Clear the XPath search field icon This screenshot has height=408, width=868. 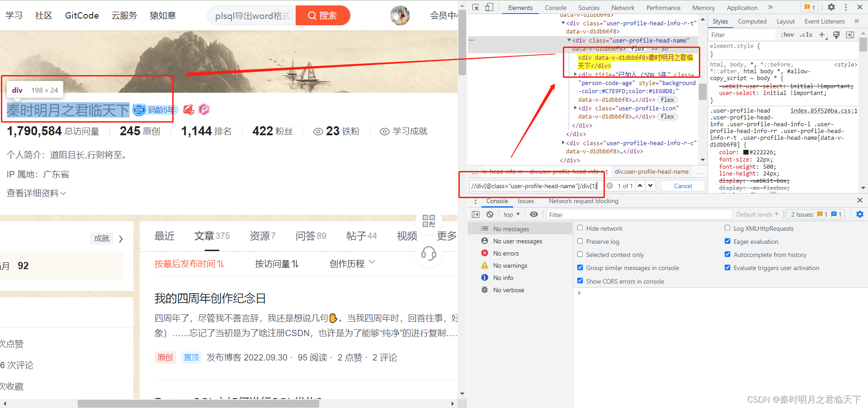click(x=609, y=186)
